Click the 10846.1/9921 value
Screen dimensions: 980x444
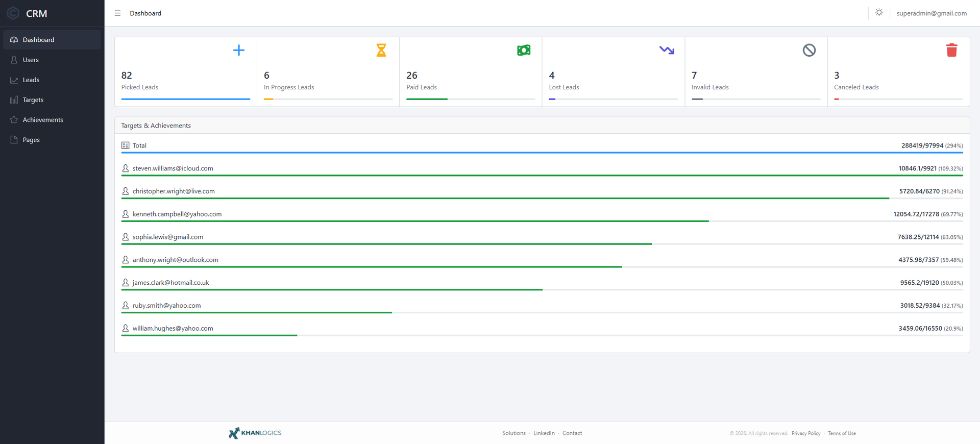pyautogui.click(x=918, y=168)
